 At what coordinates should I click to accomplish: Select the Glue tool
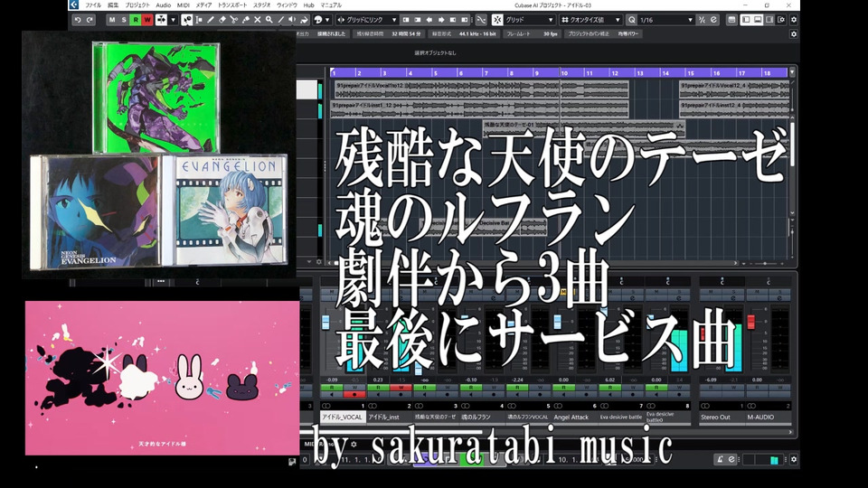click(x=245, y=20)
